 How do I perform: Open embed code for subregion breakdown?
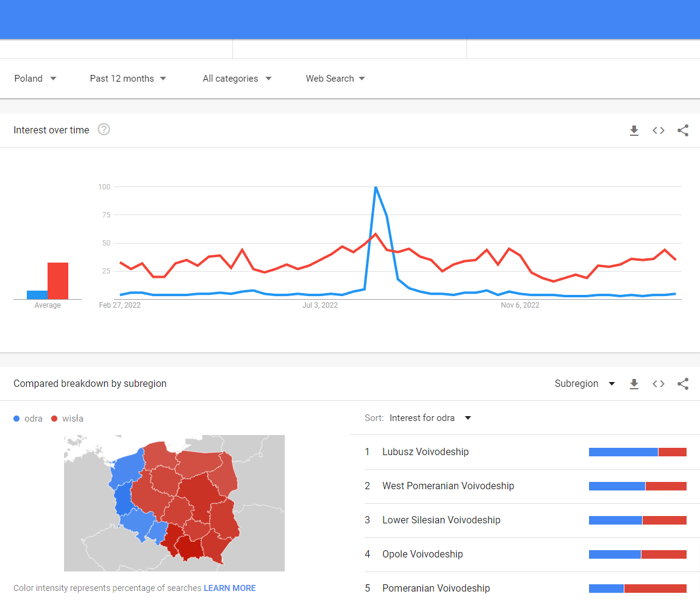659,384
